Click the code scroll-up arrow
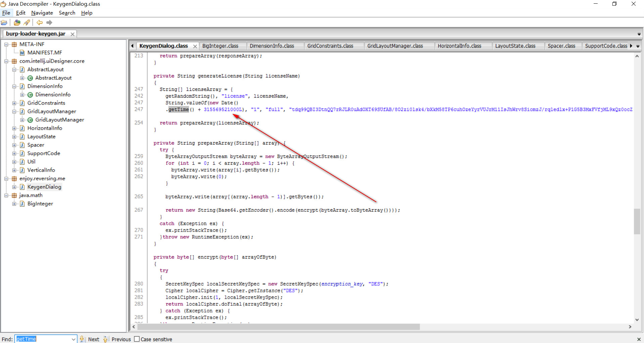Image resolution: width=644 pixels, height=343 pixels. coord(637,56)
